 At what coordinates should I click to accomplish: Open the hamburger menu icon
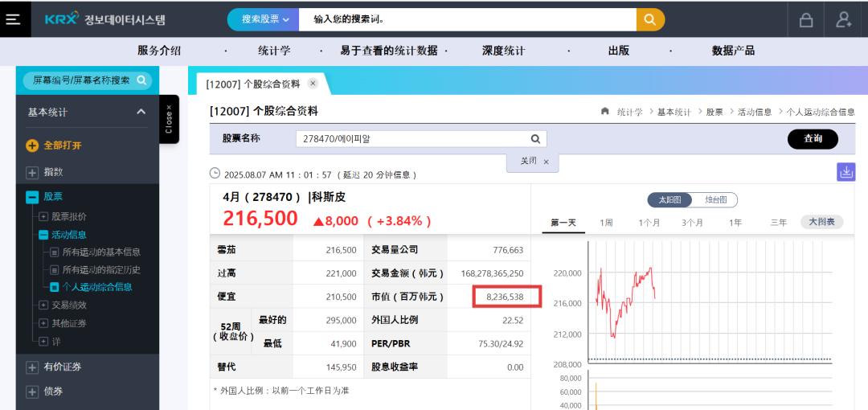[13, 19]
